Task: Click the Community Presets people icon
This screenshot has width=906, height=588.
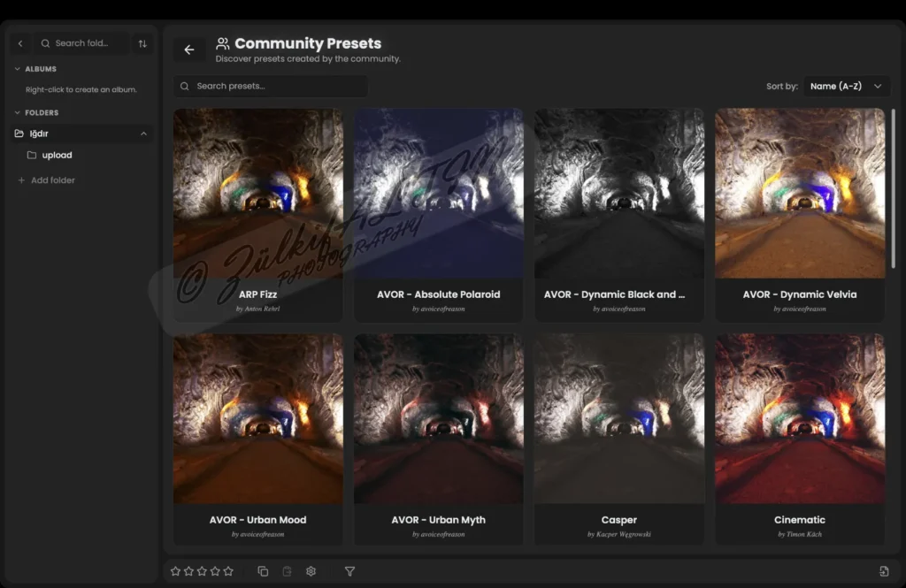Action: tap(222, 43)
